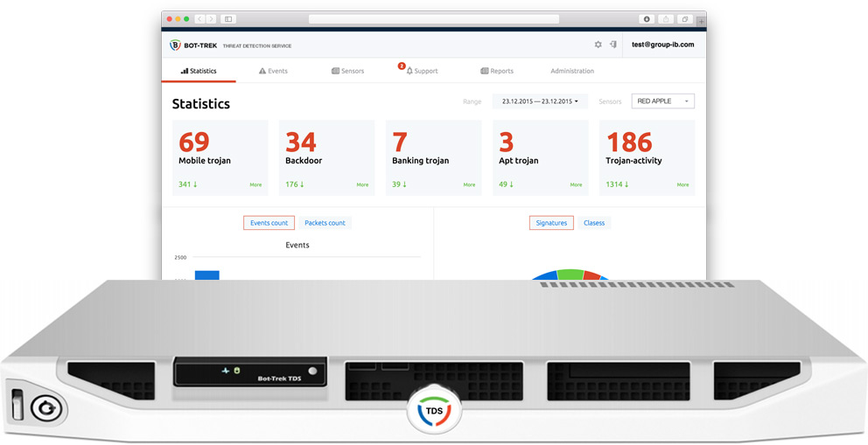Click the browser share icon
Screen dimensions: 868x445
click(665, 18)
